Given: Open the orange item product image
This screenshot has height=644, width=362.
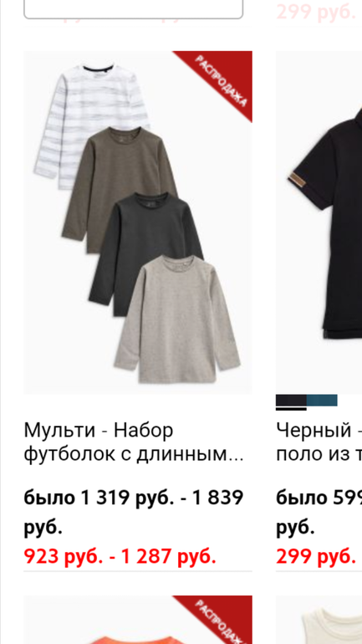Looking at the screenshot, I should pyautogui.click(x=138, y=620).
